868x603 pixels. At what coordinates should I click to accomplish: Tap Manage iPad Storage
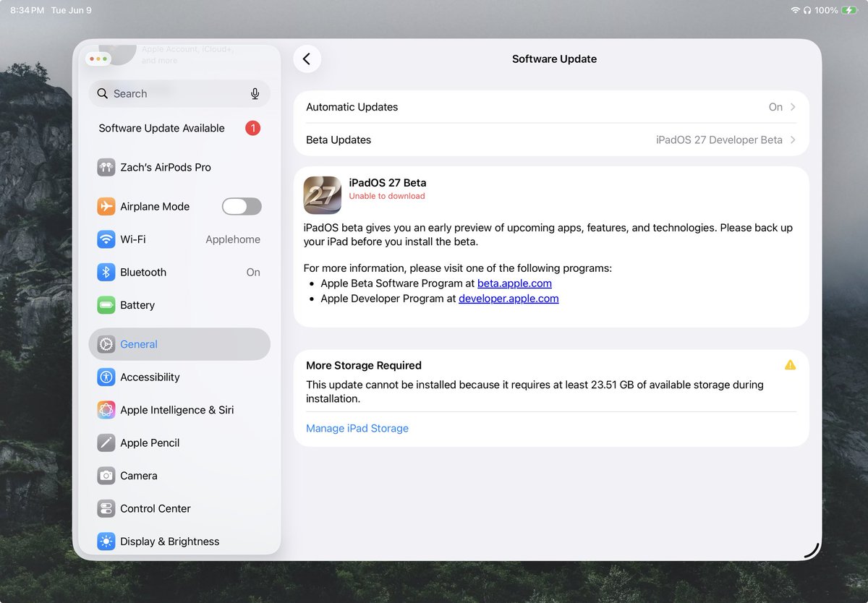pos(357,429)
